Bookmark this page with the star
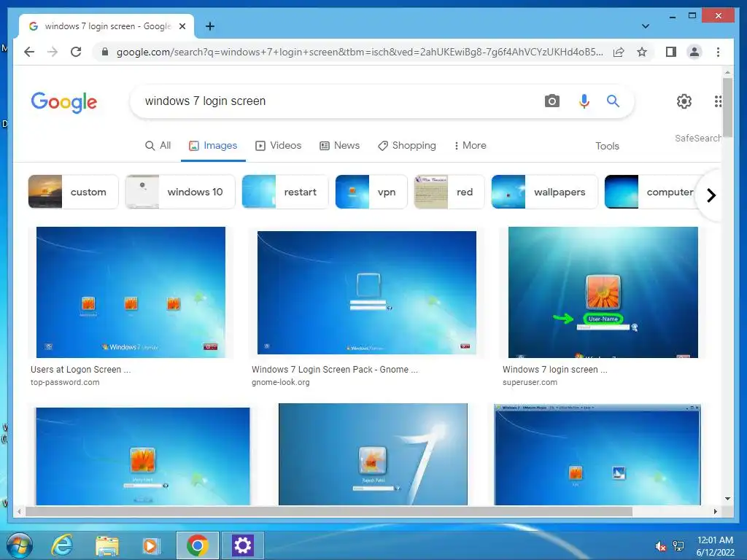Screen dimensions: 747x560 pyautogui.click(x=642, y=52)
